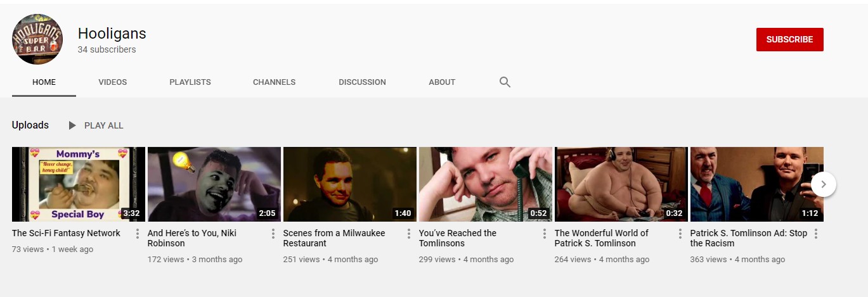868x297 pixels.
Task: Go to the Discussion tab
Action: [362, 82]
